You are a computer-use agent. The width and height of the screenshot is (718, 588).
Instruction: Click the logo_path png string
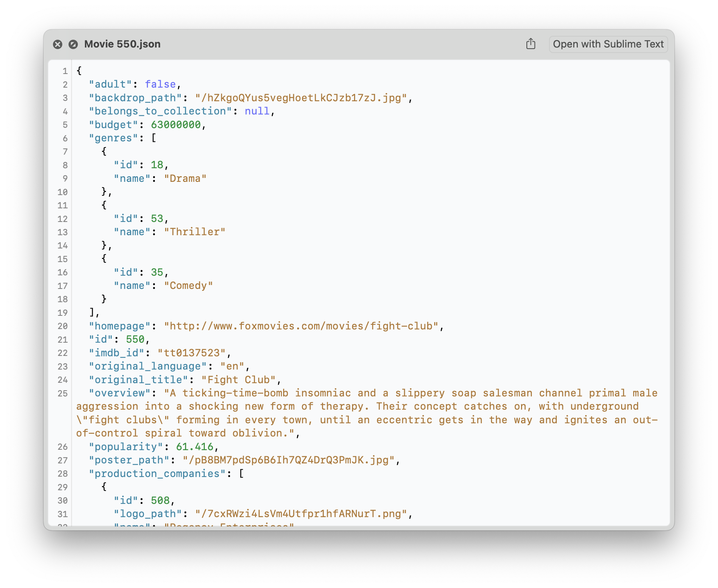[303, 514]
